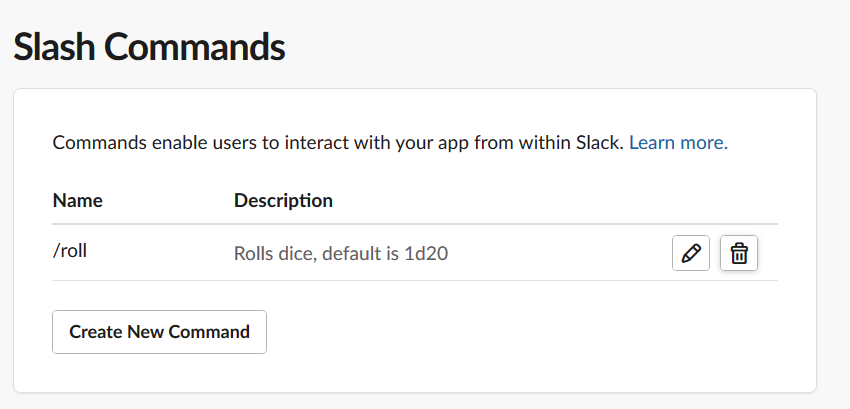Click the Description column header
Image resolution: width=850 pixels, height=409 pixels.
point(283,200)
